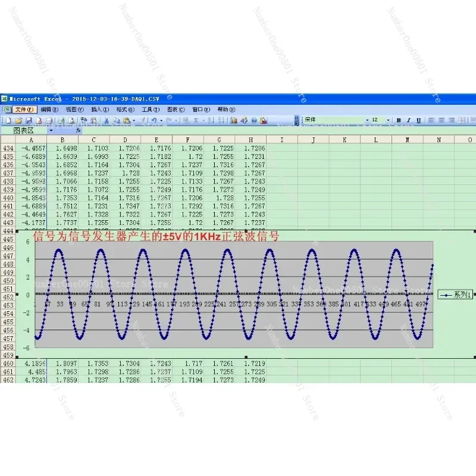476x476 pixels.
Task: Click the Open folder icon
Action: pos(18,120)
